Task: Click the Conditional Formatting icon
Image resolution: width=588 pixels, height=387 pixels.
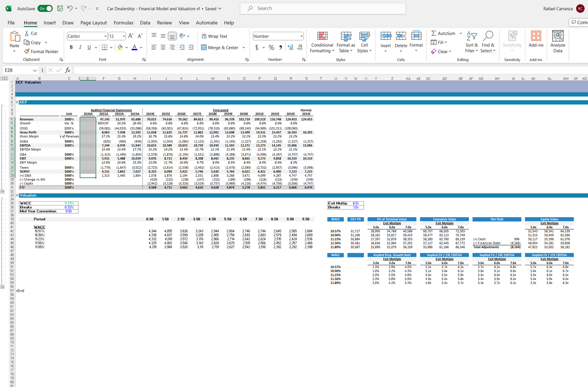Action: pos(322,37)
